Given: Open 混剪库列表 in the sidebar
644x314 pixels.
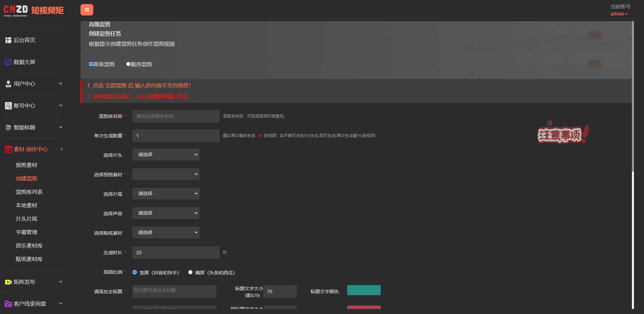Looking at the screenshot, I should coord(29,192).
